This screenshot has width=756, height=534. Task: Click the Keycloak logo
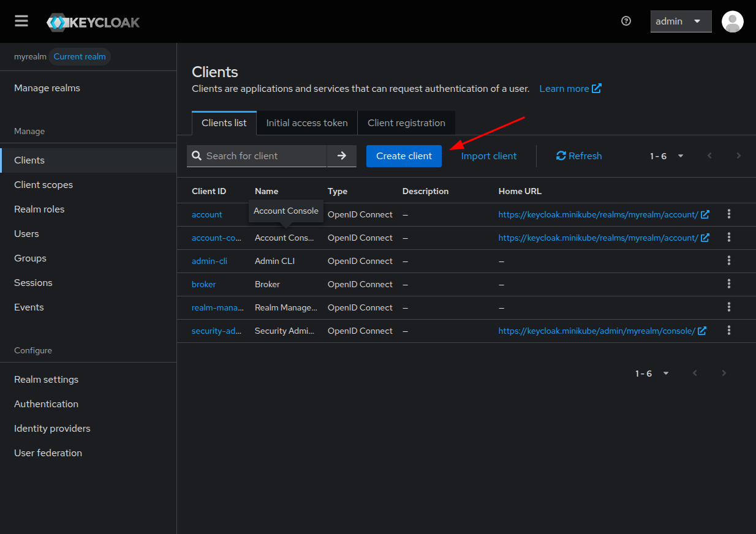[93, 23]
